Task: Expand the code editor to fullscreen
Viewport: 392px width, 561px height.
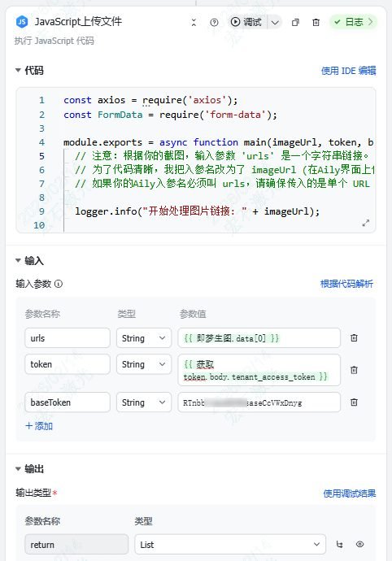Action: [365, 223]
